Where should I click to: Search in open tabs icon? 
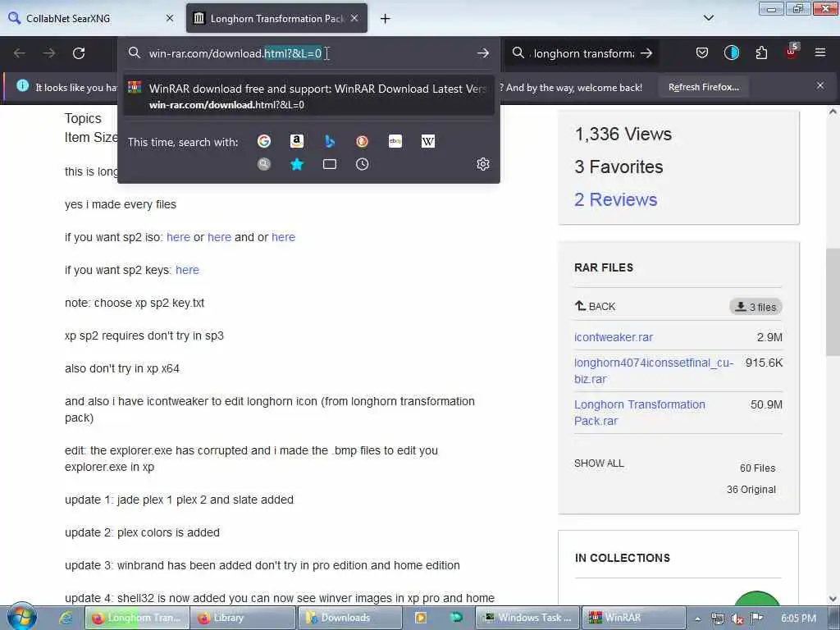point(330,164)
